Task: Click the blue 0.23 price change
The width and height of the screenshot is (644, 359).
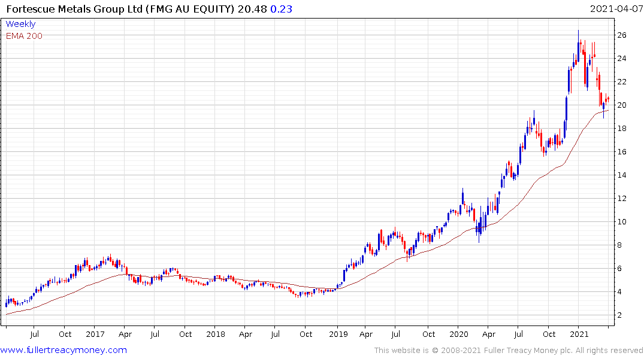Action: pyautogui.click(x=282, y=9)
